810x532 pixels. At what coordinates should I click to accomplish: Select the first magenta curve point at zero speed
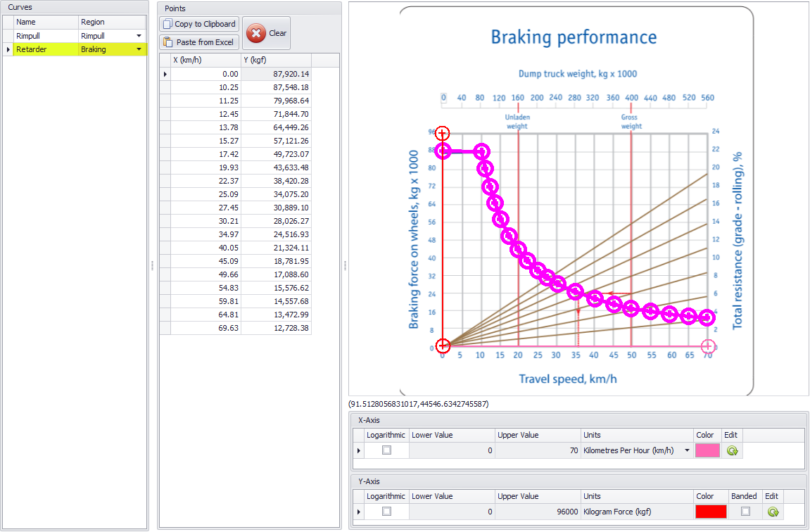[x=443, y=151]
